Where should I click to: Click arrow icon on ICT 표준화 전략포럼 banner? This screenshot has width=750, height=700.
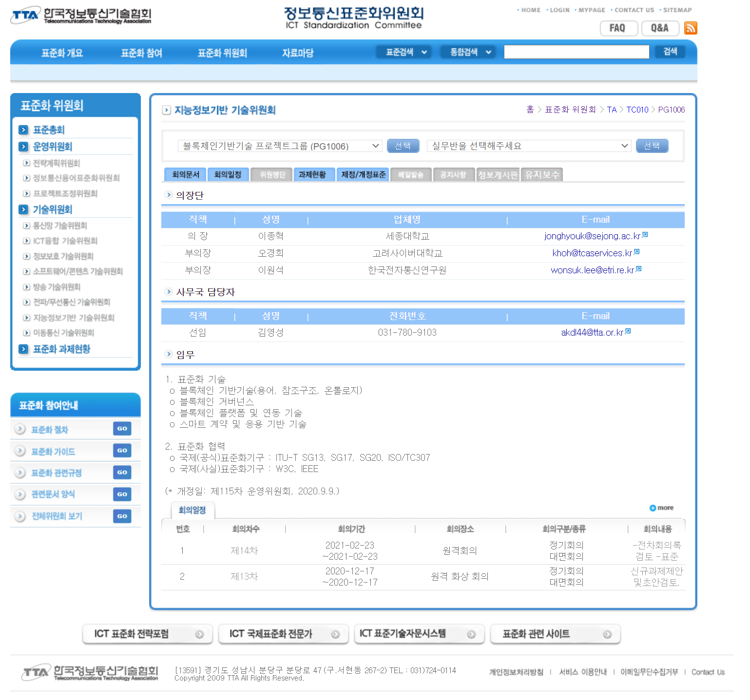point(199,634)
